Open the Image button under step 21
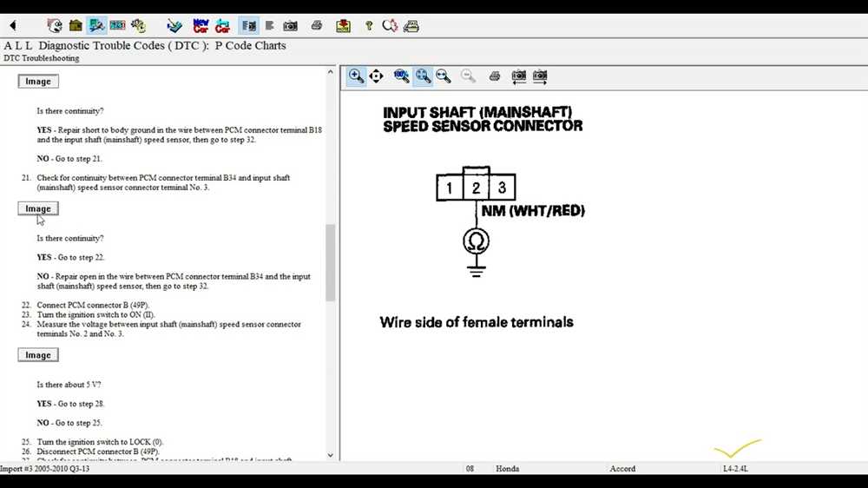Screen dimensions: 868x488 click(x=38, y=208)
